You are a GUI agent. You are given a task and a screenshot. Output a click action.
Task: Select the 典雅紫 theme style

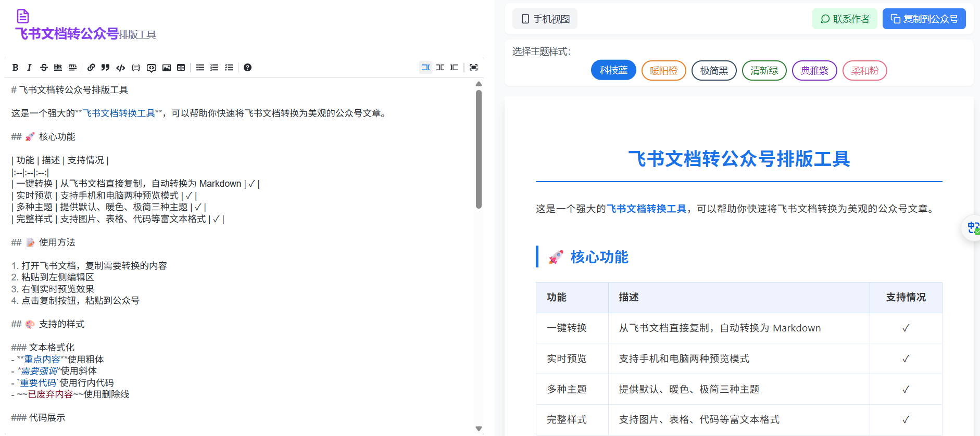point(814,70)
